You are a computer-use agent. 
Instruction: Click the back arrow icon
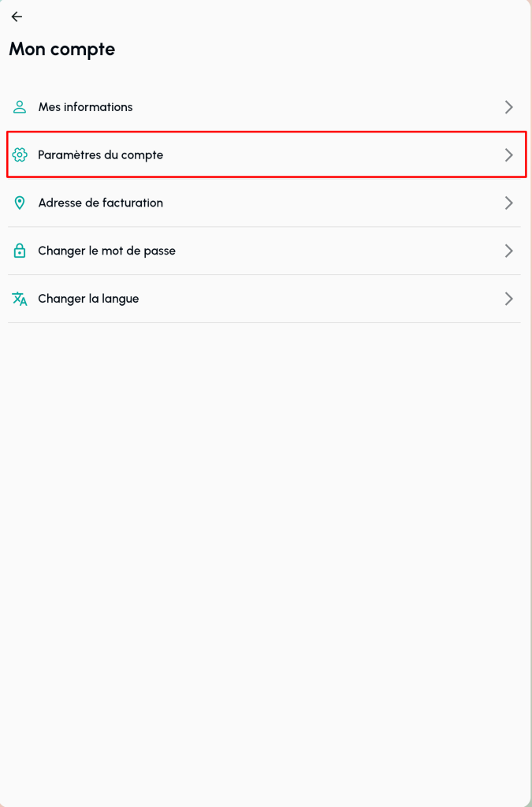(x=17, y=17)
